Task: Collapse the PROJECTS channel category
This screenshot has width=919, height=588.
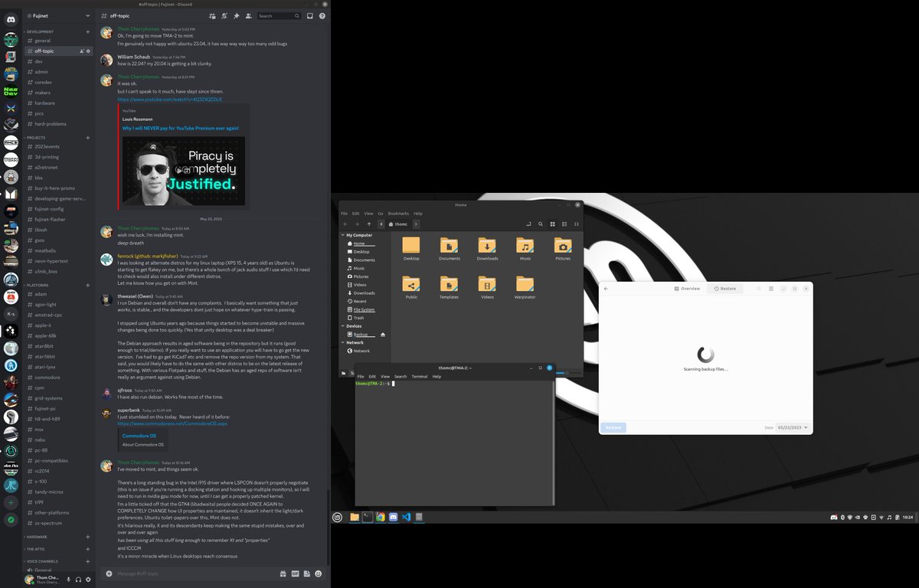Action: pyautogui.click(x=35, y=138)
